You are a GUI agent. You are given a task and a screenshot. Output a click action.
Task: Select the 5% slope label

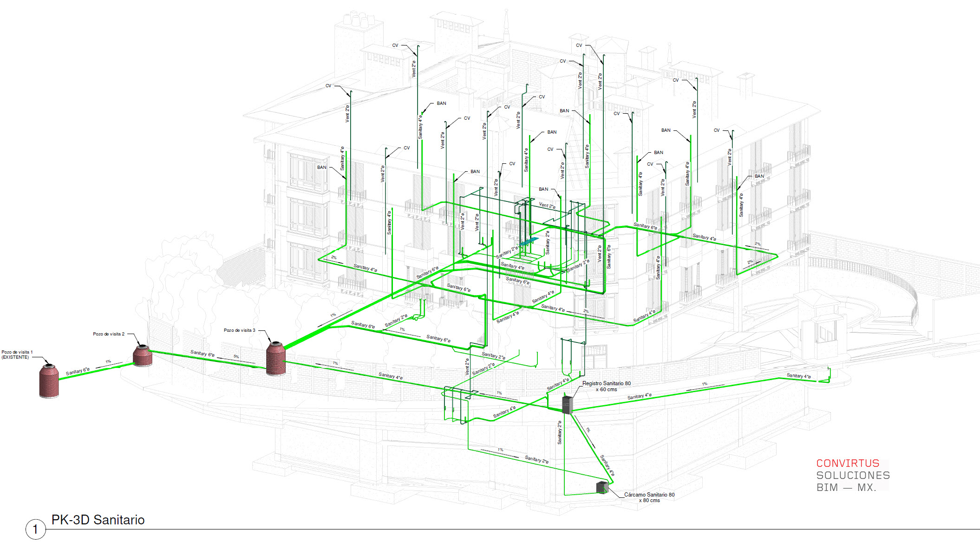tap(236, 356)
